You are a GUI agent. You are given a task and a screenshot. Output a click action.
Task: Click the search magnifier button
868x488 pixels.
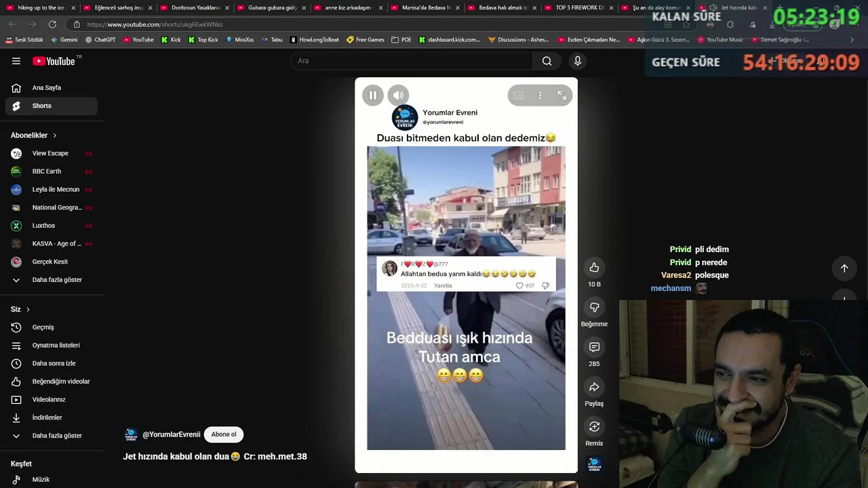(547, 61)
